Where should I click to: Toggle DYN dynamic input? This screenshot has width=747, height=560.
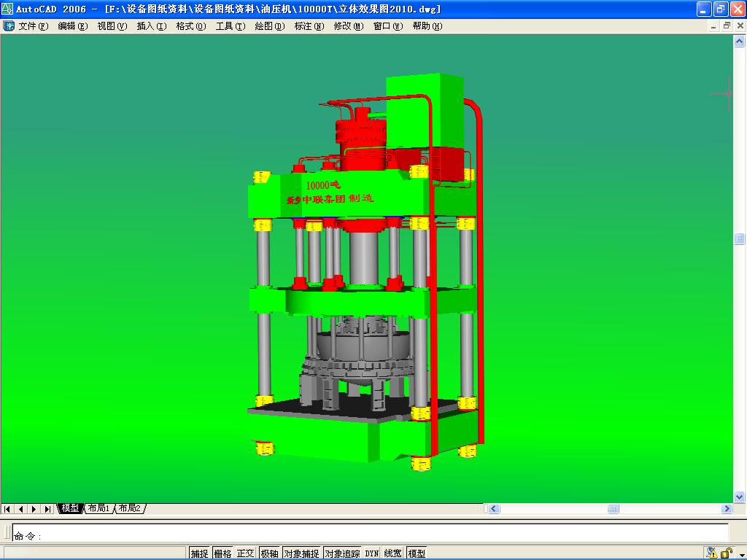(x=371, y=553)
